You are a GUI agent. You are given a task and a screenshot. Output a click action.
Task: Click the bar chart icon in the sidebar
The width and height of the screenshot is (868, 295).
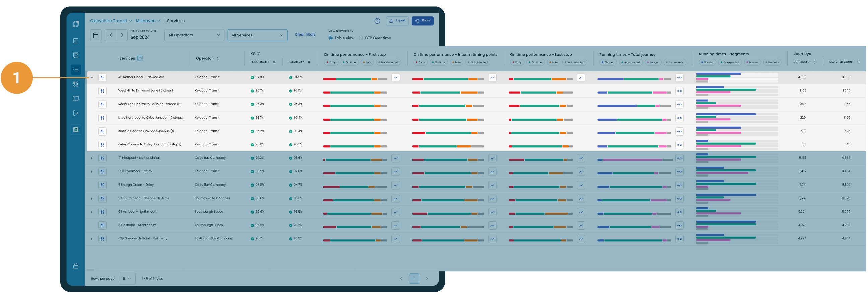[76, 41]
